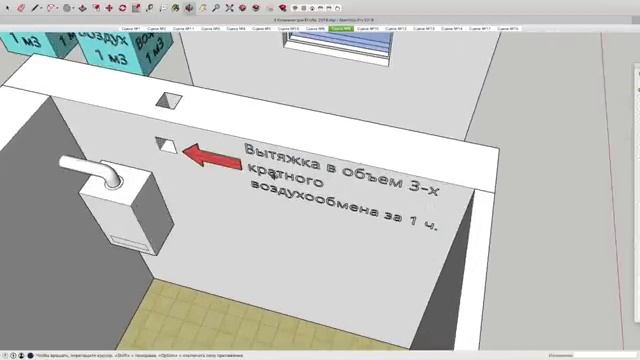Click the 3D text "Вытяжка в объем 3-х"
The image size is (640, 360).
click(x=341, y=170)
